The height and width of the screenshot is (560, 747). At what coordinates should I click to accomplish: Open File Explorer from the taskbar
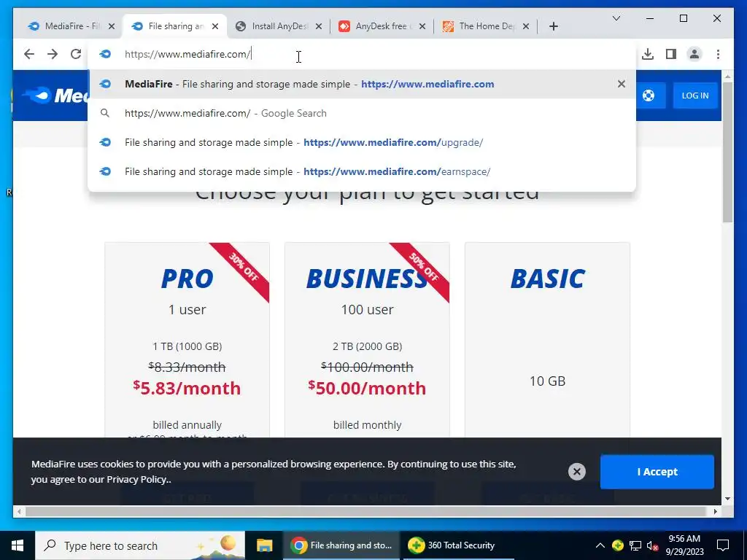pyautogui.click(x=264, y=545)
